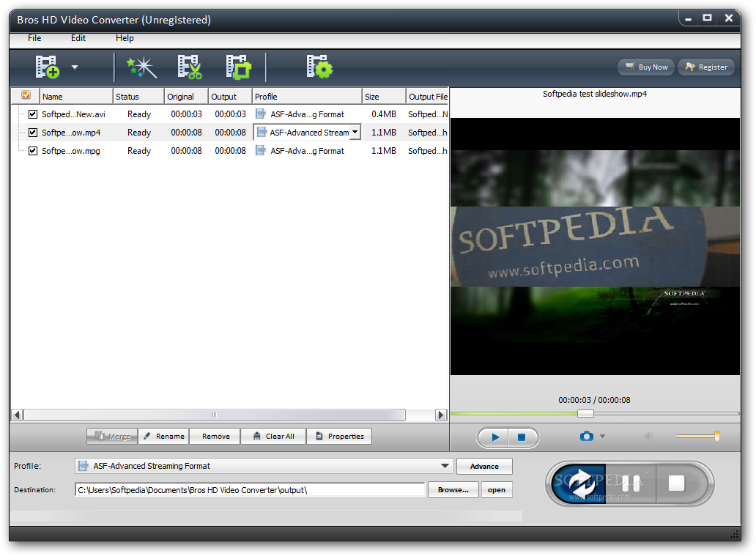Image resolution: width=756 pixels, height=556 pixels.
Task: Click the Destination path field
Action: [250, 490]
